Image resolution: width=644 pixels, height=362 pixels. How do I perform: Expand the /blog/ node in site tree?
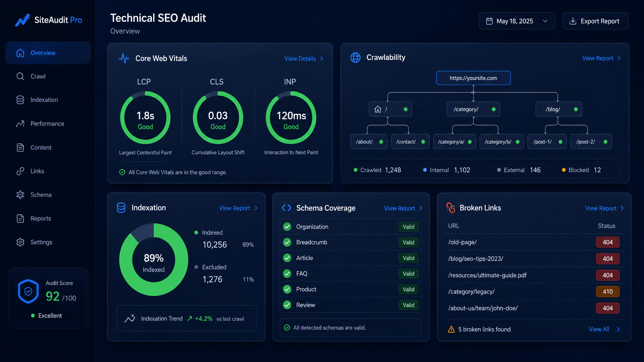point(558,109)
